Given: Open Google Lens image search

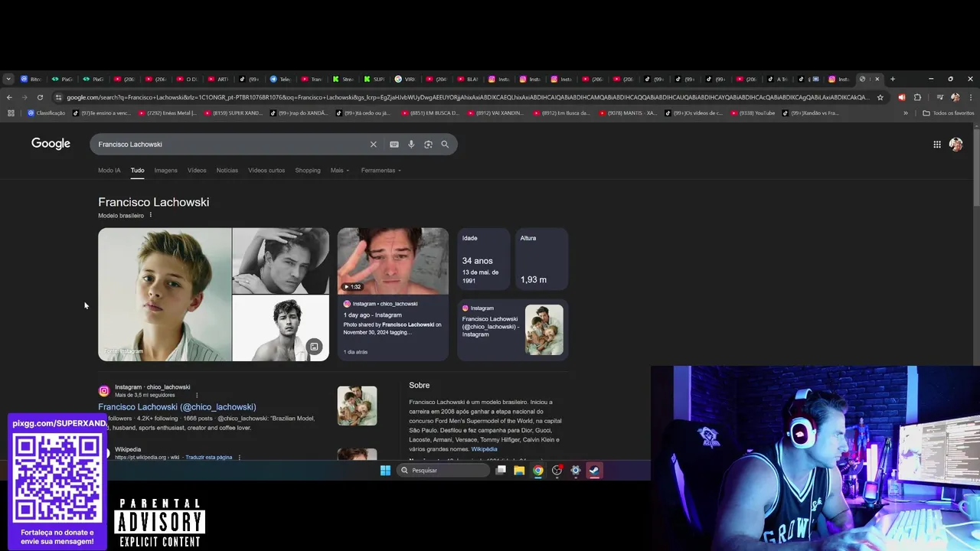Looking at the screenshot, I should 428,144.
